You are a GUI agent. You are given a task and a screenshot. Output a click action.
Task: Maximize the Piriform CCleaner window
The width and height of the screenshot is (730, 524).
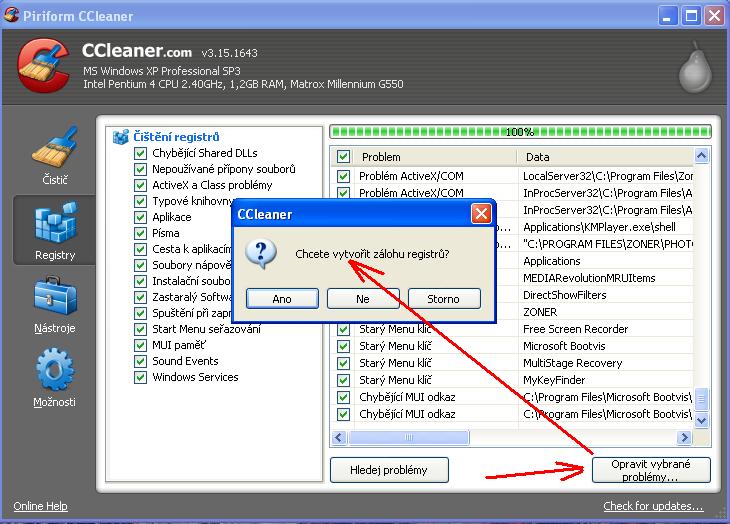691,16
